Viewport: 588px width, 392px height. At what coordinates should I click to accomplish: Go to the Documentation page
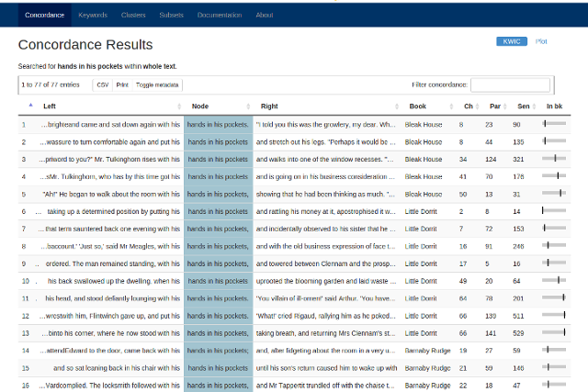220,16
